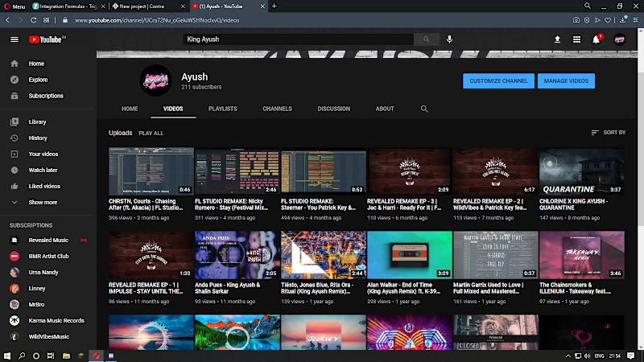This screenshot has height=362, width=644.
Task: Open the Revealed Music subscription
Action: tap(47, 240)
